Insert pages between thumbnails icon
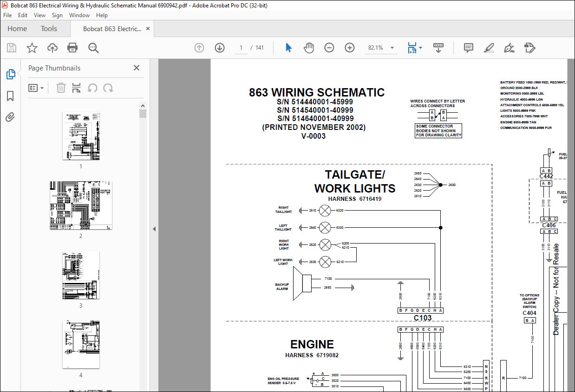Screen dimensions: 575x392 [77, 88]
